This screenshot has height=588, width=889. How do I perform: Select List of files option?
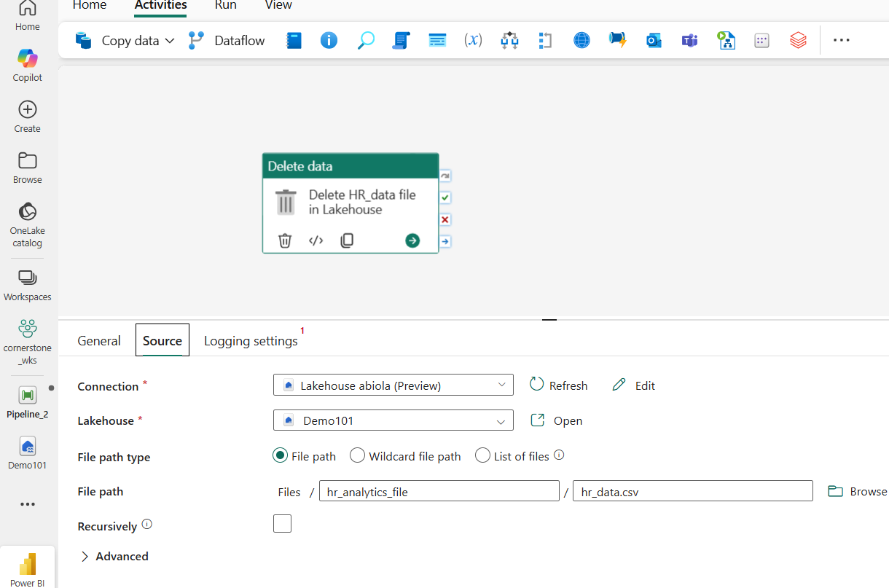[482, 455]
